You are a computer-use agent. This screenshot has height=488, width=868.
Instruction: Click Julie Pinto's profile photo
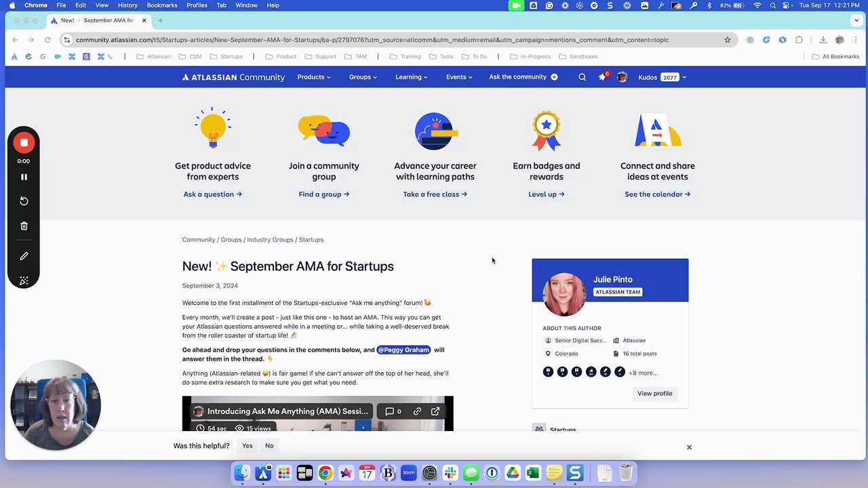[564, 294]
